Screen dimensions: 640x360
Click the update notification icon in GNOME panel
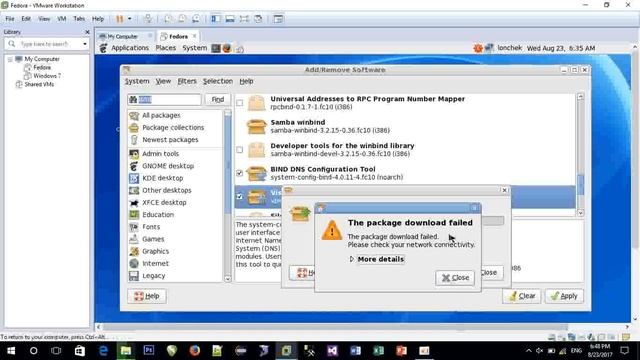tap(478, 48)
